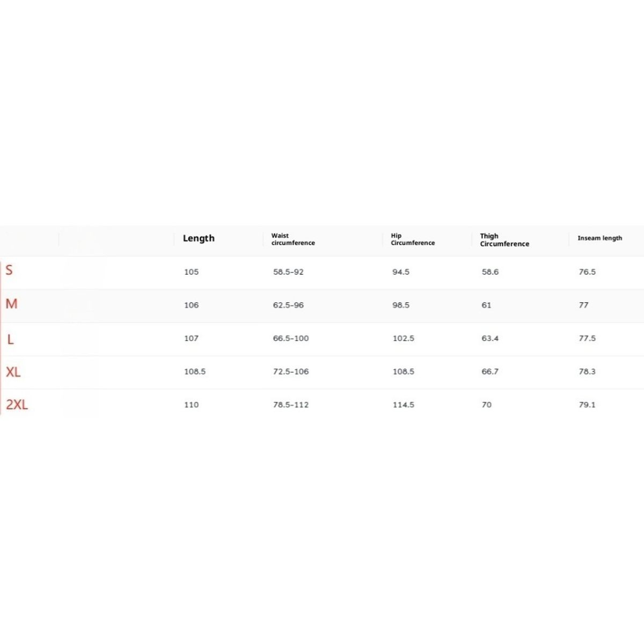Select the L size row label
The image size is (644, 644).
click(x=10, y=339)
